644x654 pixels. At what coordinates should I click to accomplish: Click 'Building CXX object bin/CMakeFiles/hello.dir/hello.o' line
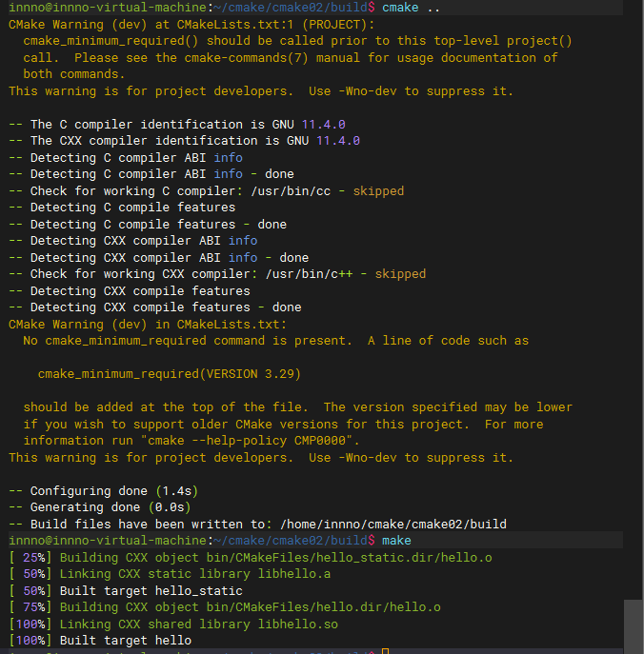[250, 607]
